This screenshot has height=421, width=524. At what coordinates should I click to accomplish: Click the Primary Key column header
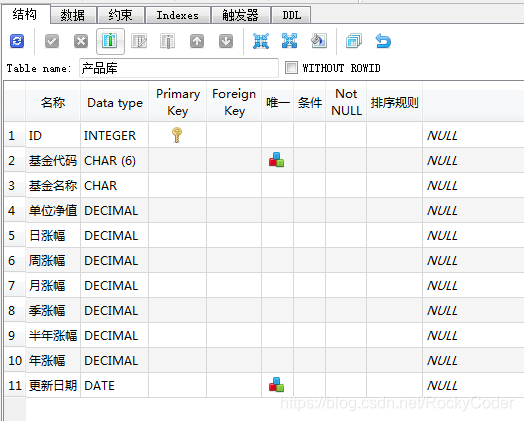177,102
